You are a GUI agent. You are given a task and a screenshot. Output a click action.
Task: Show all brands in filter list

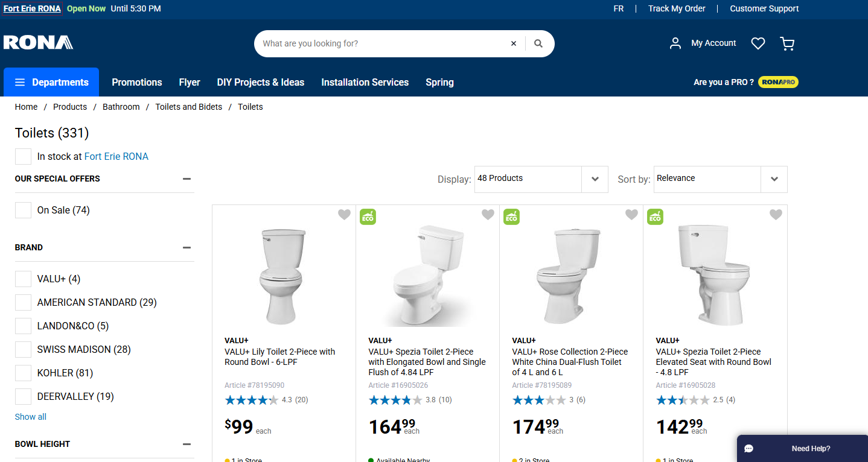pos(31,417)
